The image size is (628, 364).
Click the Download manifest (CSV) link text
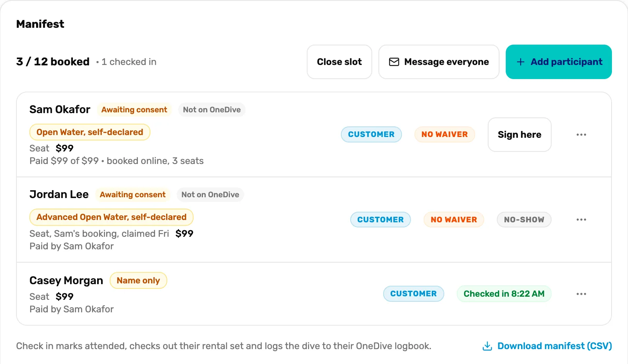tap(554, 346)
